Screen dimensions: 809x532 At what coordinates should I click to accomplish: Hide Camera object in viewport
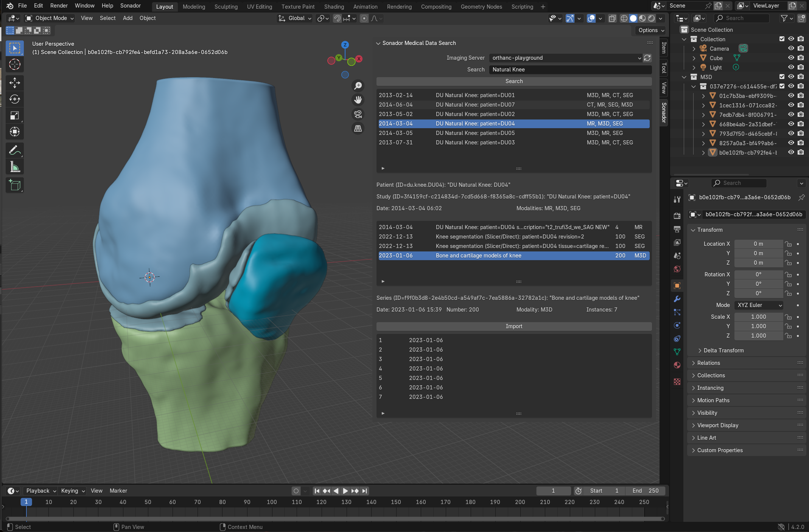coord(791,48)
